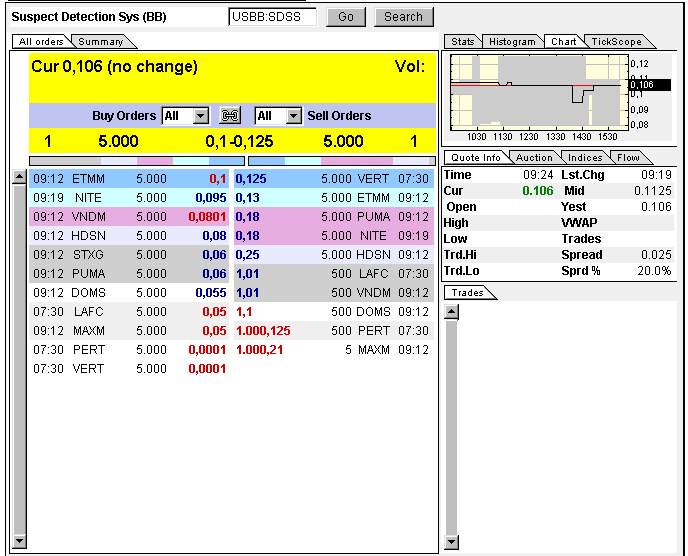Click the link icon between order filters
Screen dimensions: 688x556
click(230, 116)
